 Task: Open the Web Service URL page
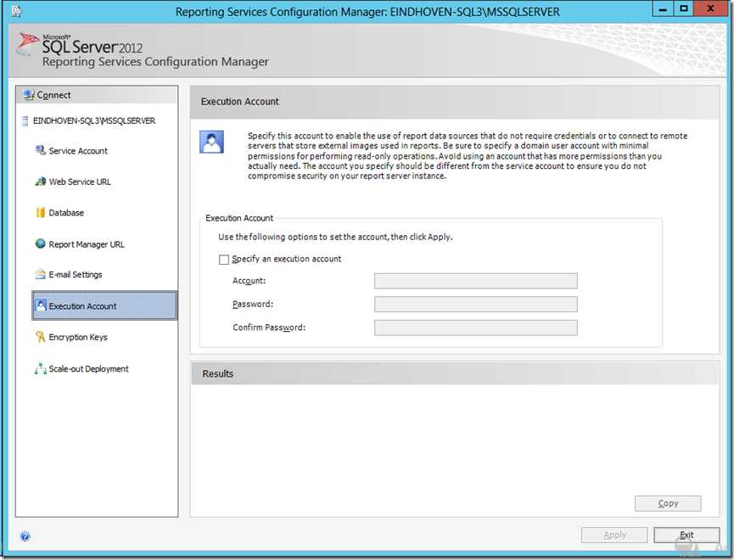80,182
